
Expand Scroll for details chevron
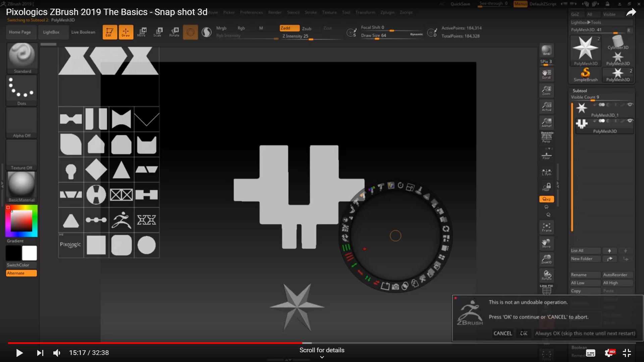[x=322, y=357]
